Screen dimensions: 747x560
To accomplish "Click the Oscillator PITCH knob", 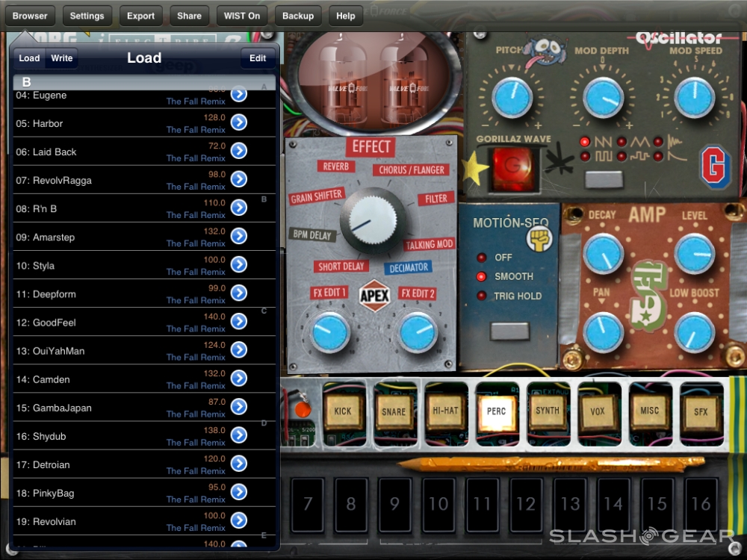I will click(512, 97).
